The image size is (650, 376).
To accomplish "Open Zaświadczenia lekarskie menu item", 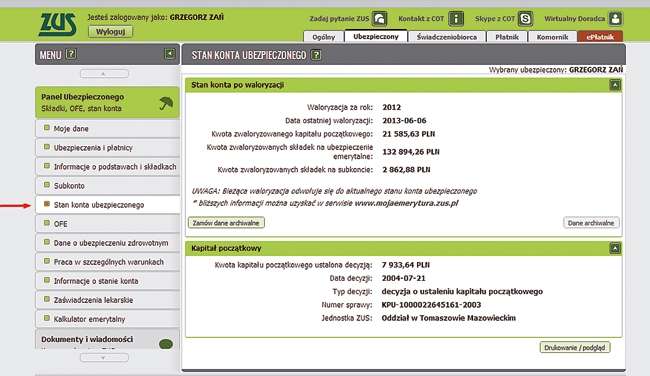I will coord(107,301).
